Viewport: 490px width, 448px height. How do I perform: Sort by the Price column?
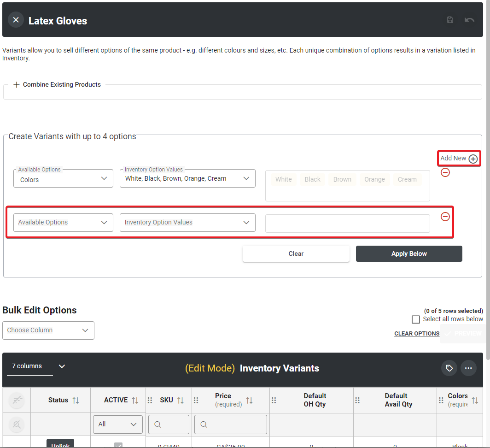click(249, 400)
